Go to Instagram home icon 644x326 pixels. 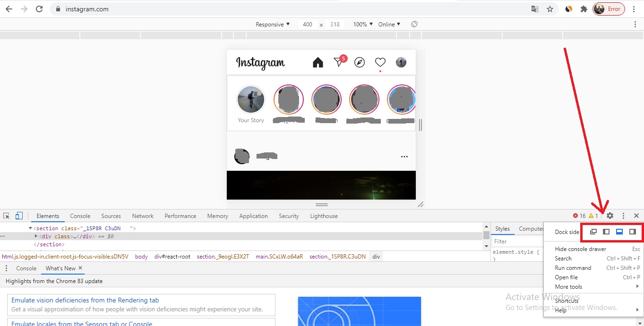[x=318, y=62]
